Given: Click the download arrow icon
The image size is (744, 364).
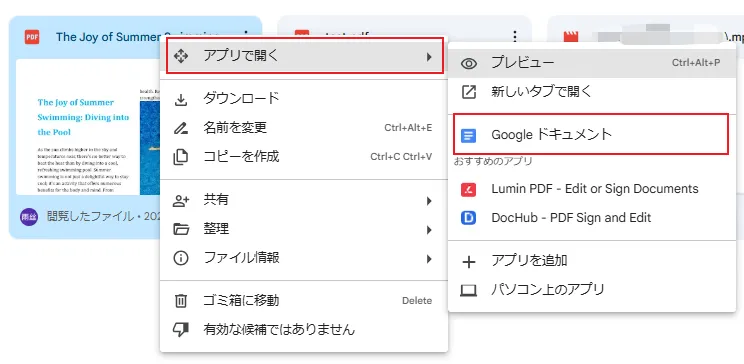Looking at the screenshot, I should click(181, 99).
